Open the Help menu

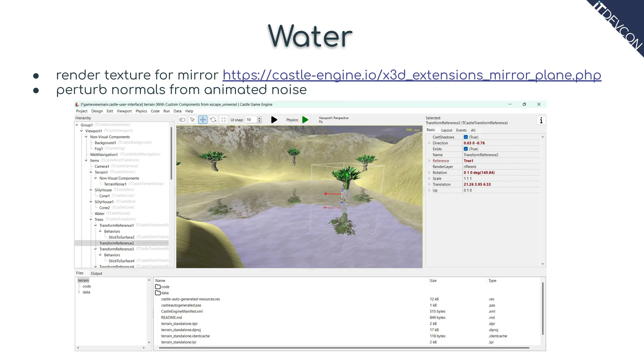[x=189, y=111]
